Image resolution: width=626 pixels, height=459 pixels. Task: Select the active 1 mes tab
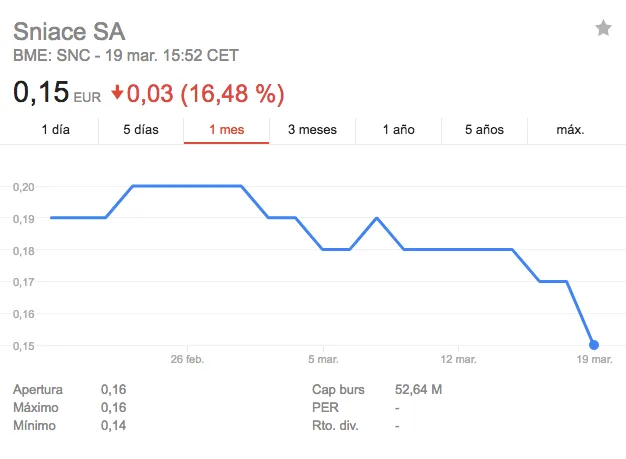point(226,130)
